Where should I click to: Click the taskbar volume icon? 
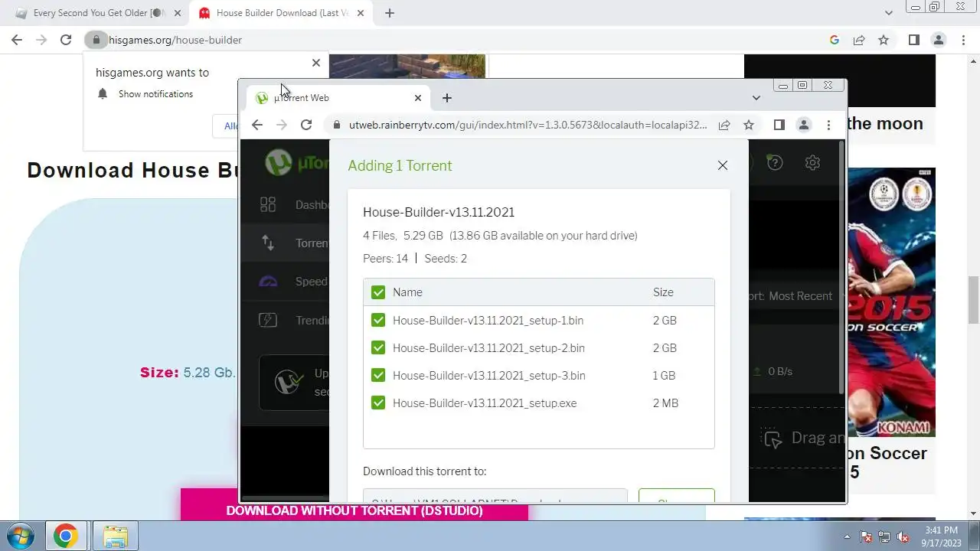coord(903,537)
